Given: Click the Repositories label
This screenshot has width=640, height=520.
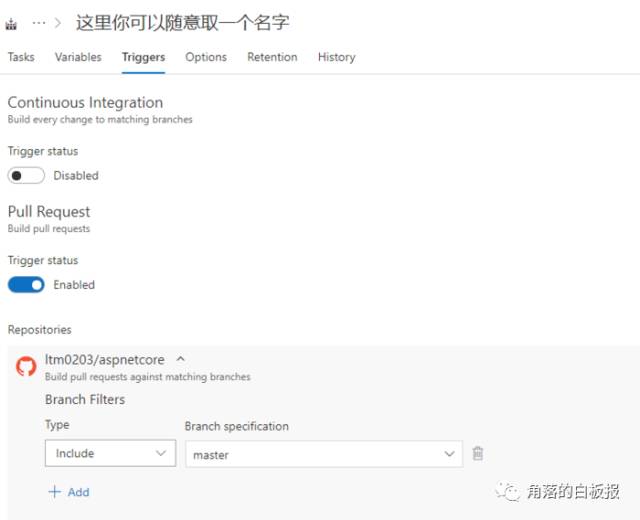Looking at the screenshot, I should coord(40,330).
